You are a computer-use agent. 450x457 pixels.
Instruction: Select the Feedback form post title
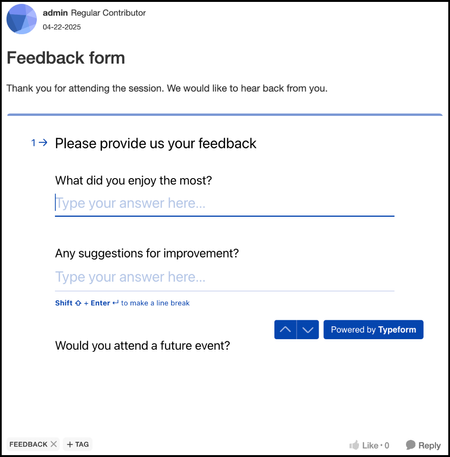tap(66, 58)
